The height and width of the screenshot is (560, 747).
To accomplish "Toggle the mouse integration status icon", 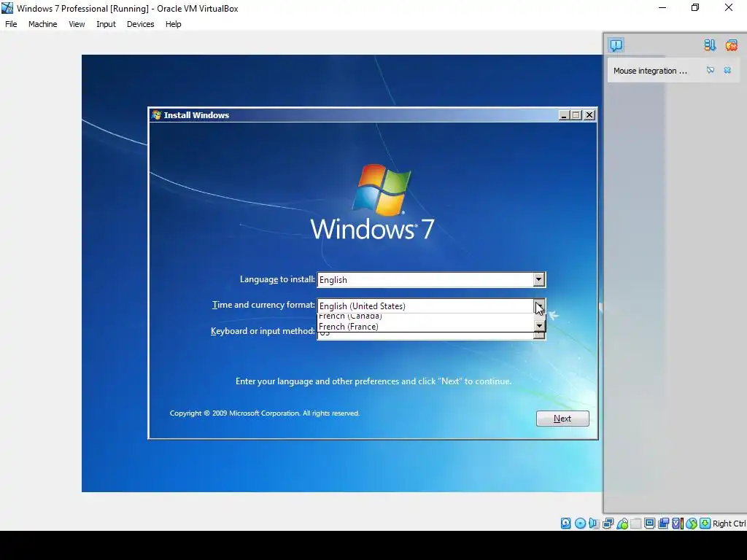I will click(x=692, y=524).
